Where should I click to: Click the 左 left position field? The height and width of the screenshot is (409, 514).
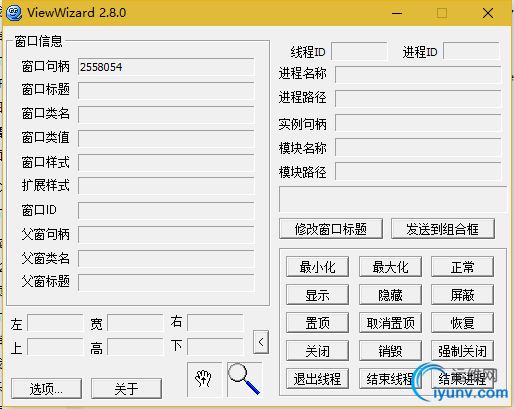coord(55,323)
